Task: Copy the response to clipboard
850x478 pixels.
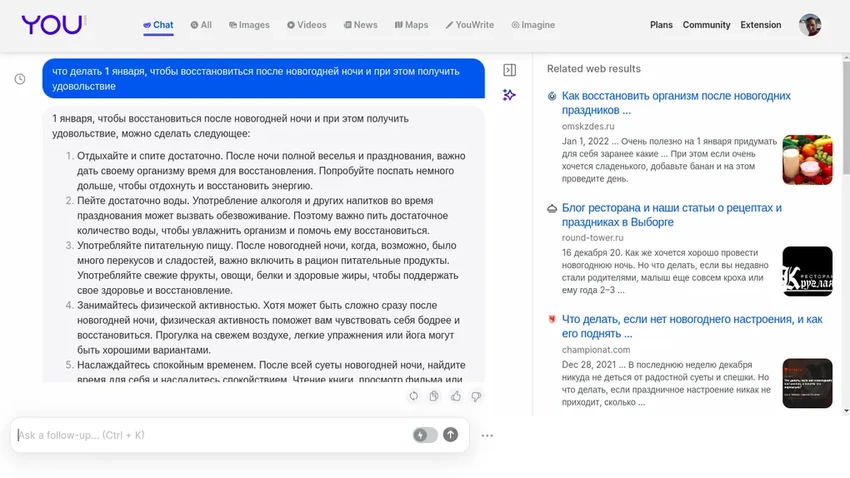Action: coord(434,396)
